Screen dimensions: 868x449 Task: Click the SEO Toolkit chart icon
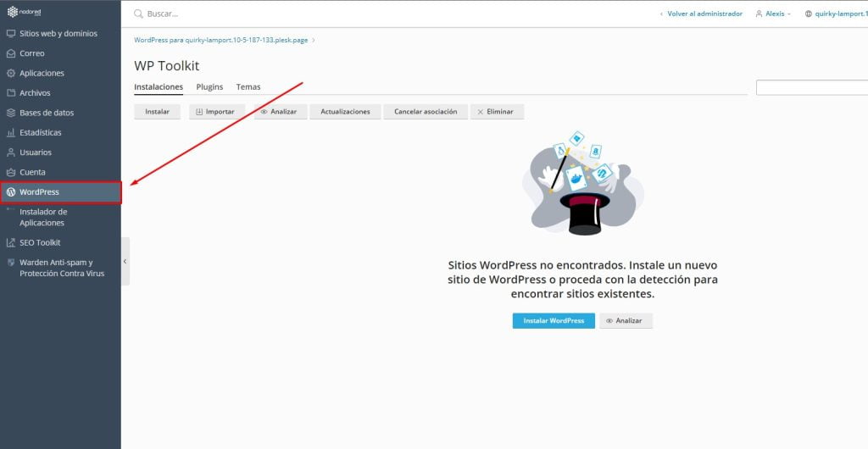tap(10, 243)
